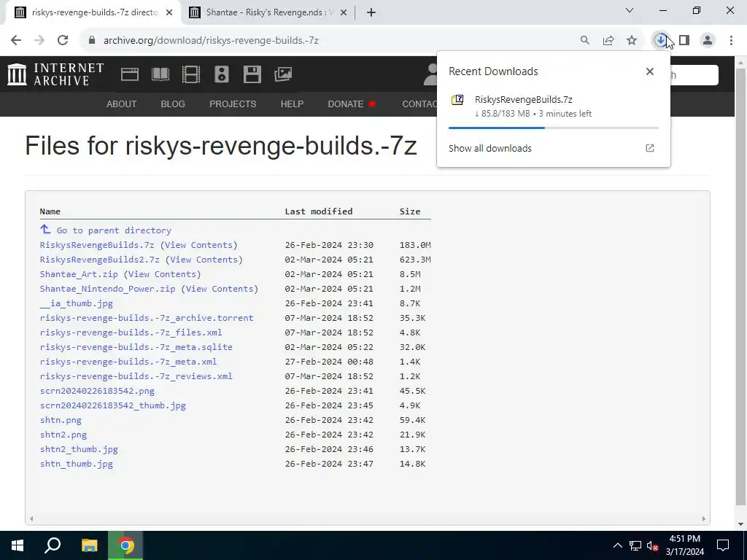Download RiskysRevengeBuilds.7z from file list
Image resolution: width=747 pixels, height=560 pixels.
(97, 245)
